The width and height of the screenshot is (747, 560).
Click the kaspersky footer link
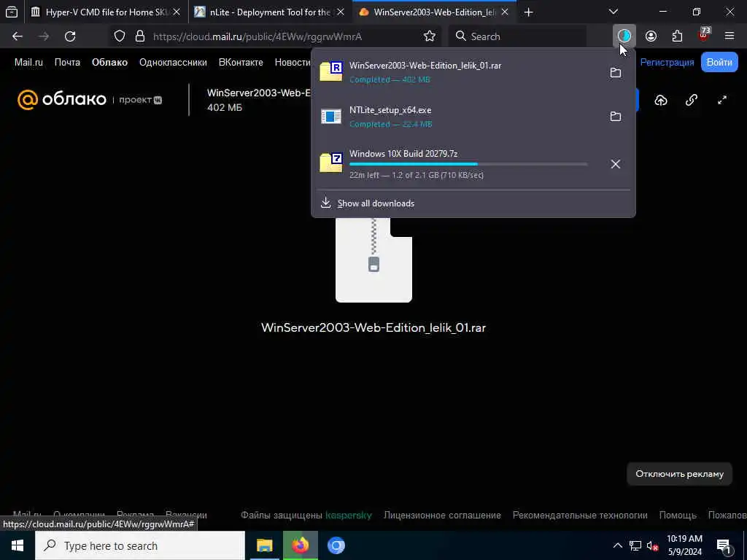pyautogui.click(x=348, y=516)
